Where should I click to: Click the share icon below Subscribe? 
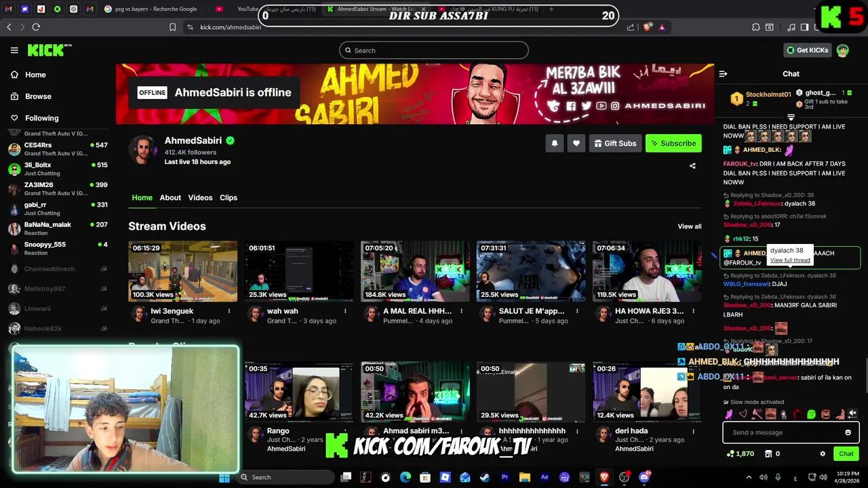[692, 165]
